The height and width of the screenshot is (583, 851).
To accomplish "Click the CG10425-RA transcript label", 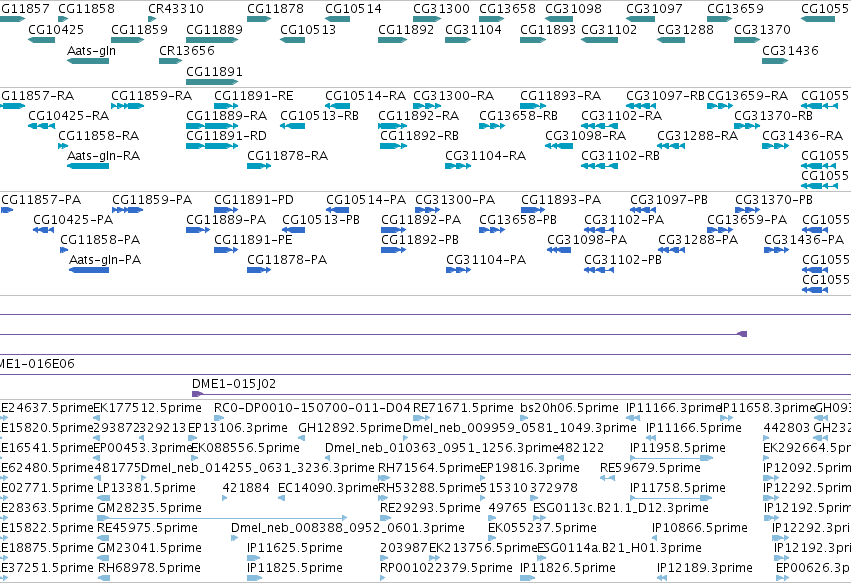I will coord(68,116).
